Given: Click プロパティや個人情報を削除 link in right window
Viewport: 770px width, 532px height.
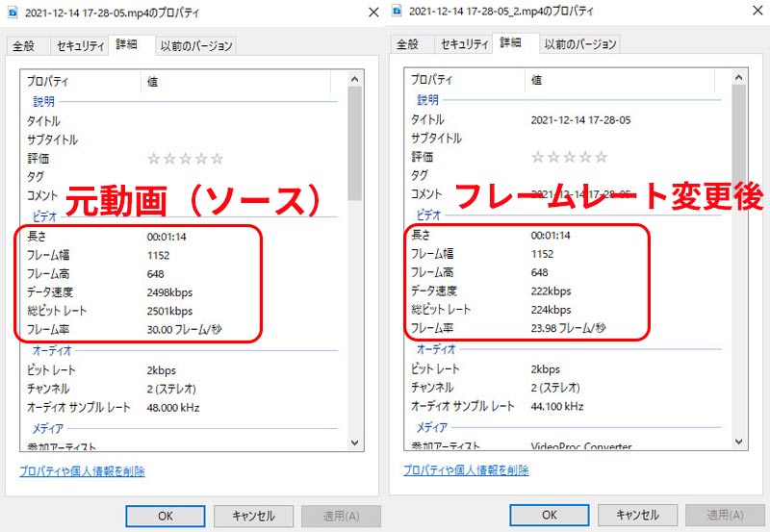Looking at the screenshot, I should 466,470.
